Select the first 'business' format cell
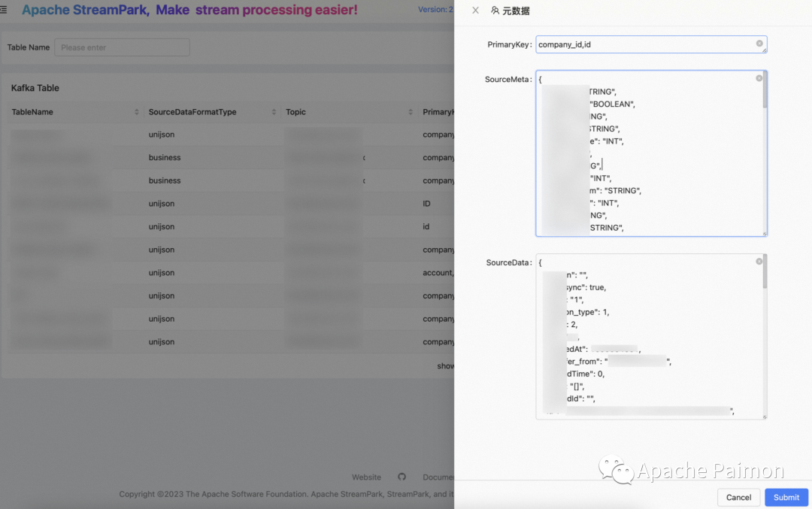This screenshot has height=509, width=812. (165, 157)
